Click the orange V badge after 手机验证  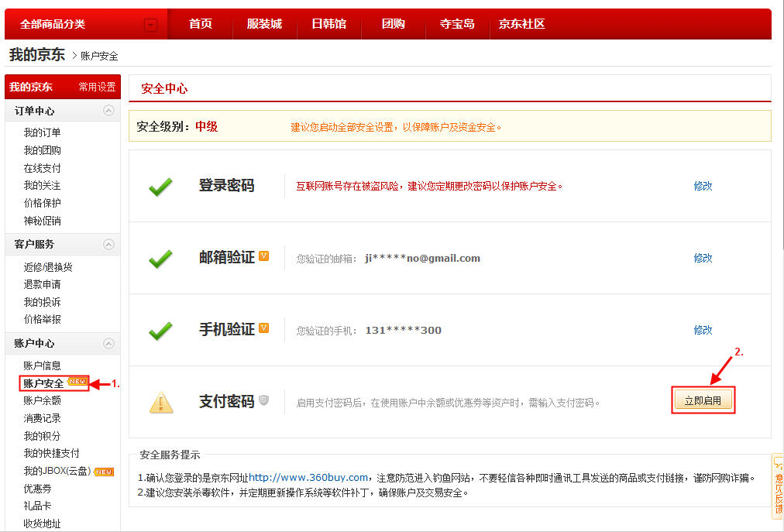tap(264, 328)
